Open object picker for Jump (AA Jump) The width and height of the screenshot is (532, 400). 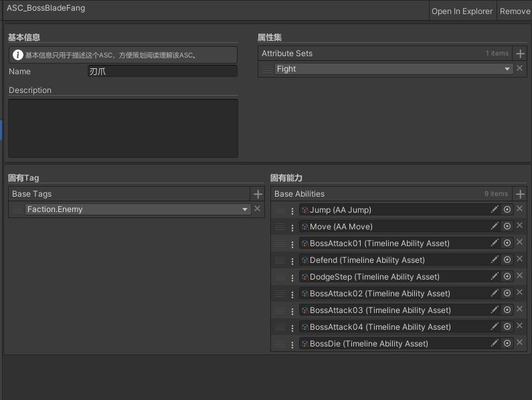(507, 209)
